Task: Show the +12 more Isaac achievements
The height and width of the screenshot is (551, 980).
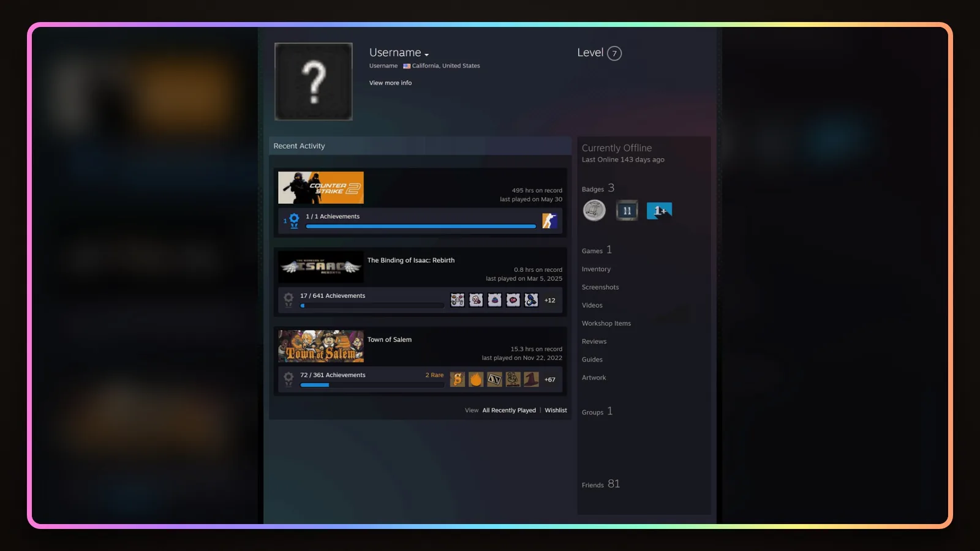Action: pos(550,300)
